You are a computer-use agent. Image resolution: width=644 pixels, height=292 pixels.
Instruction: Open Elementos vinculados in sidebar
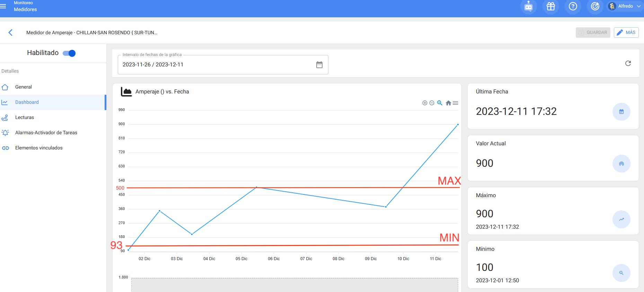[x=39, y=148]
